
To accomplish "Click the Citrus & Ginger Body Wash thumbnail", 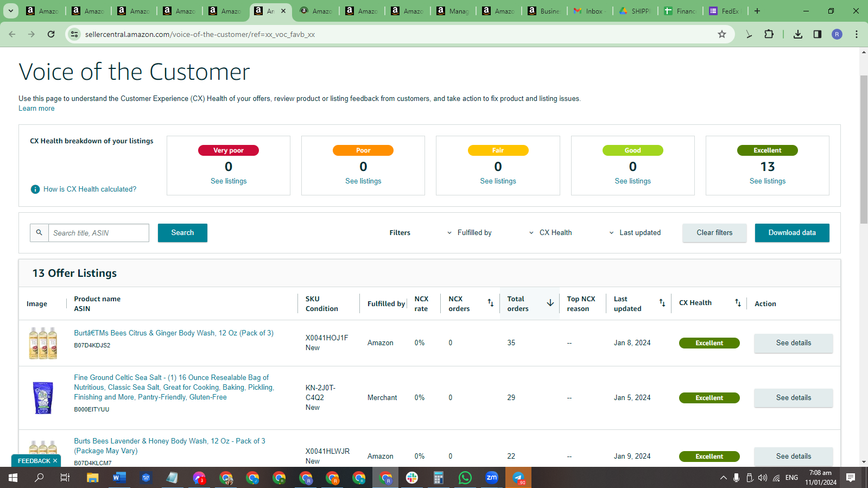I will 43,343.
